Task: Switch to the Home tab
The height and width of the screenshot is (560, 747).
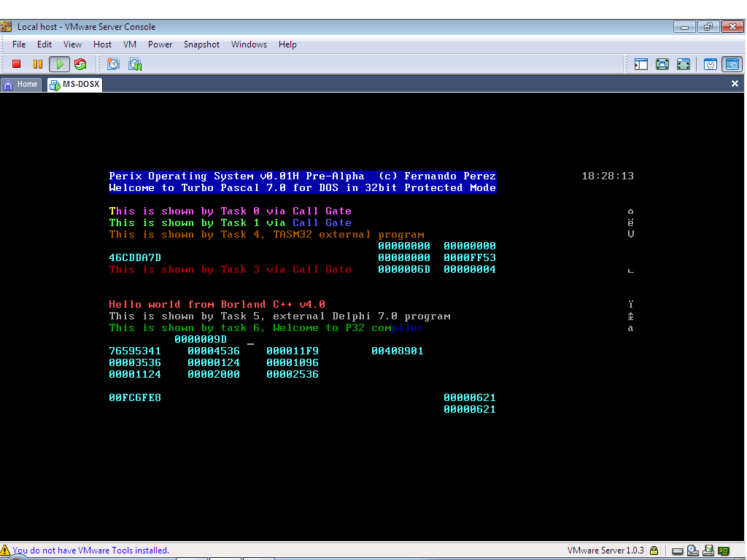Action: pyautogui.click(x=21, y=84)
